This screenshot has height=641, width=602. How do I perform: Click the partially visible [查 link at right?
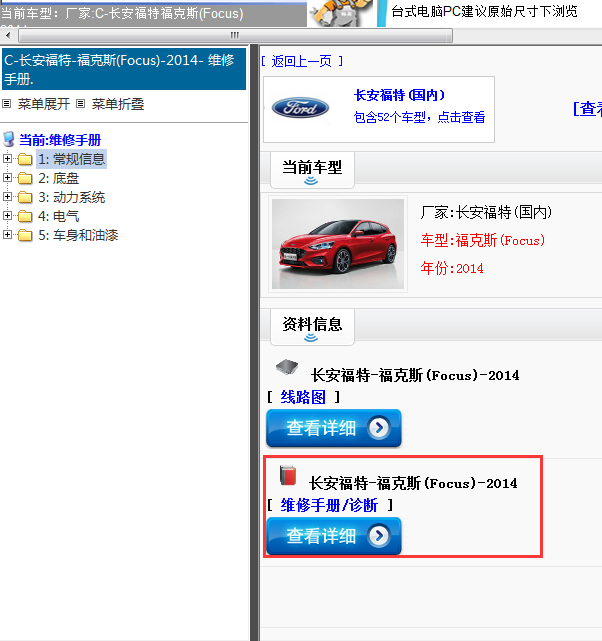click(x=588, y=109)
